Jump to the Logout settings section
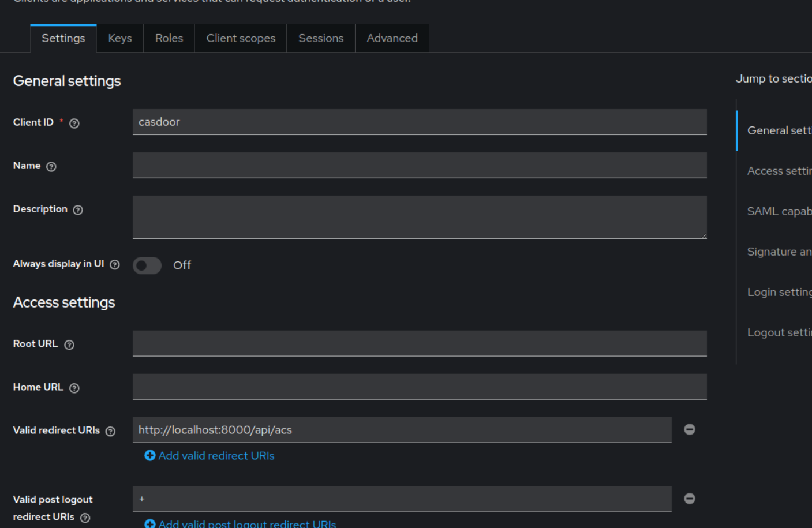812x528 pixels. 779,332
